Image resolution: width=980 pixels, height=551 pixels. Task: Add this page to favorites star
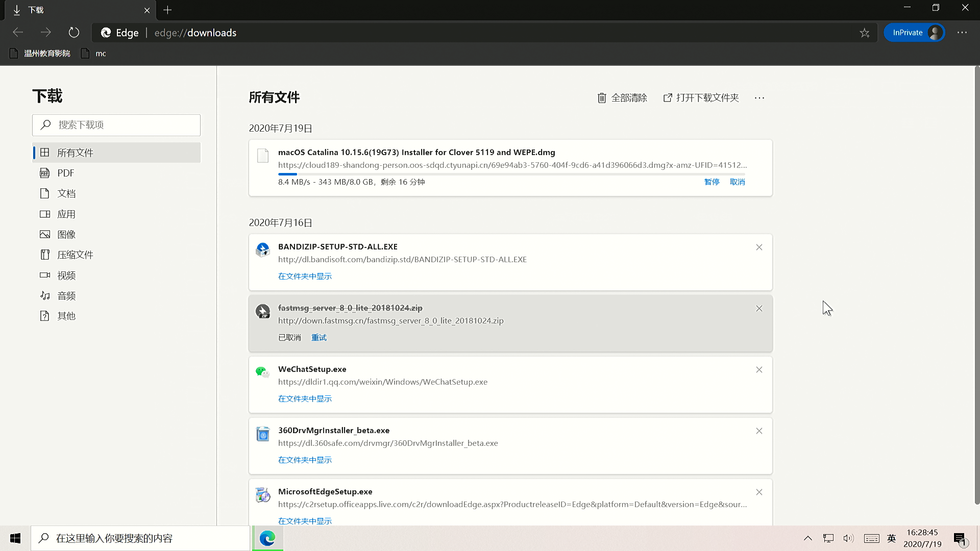pos(864,33)
